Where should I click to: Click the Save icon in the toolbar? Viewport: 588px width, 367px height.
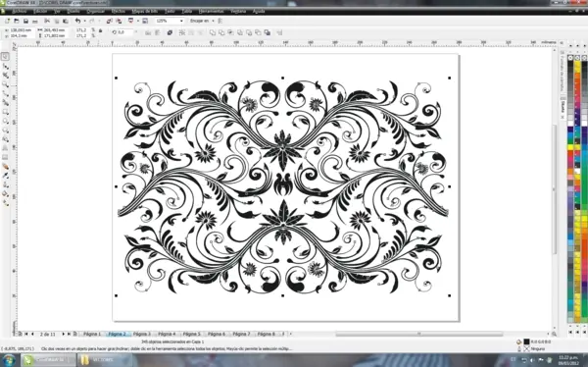[25, 21]
